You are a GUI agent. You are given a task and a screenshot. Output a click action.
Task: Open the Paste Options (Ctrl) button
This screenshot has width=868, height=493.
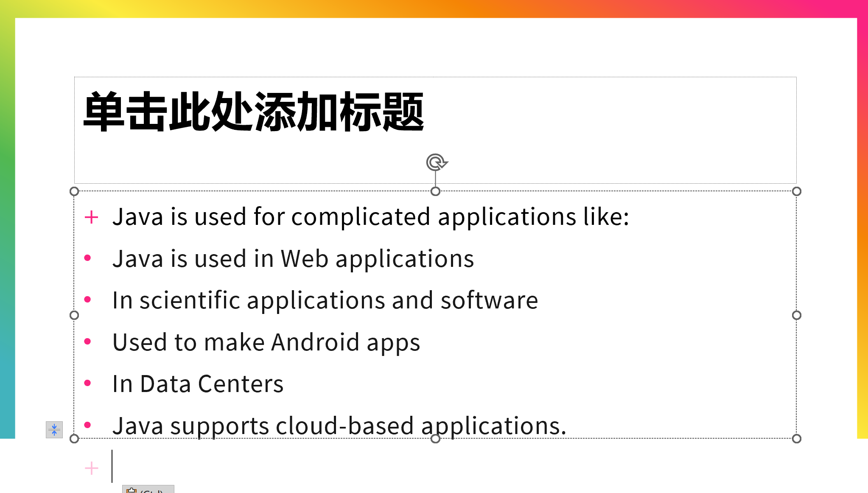pyautogui.click(x=148, y=489)
